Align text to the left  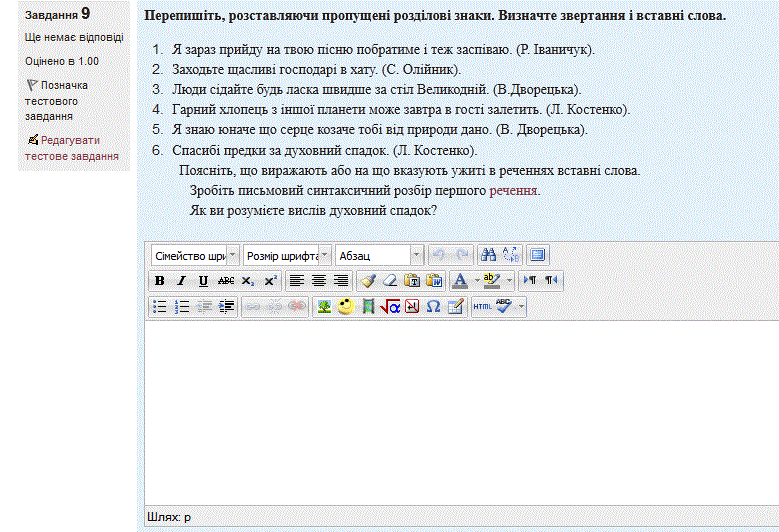point(297,281)
